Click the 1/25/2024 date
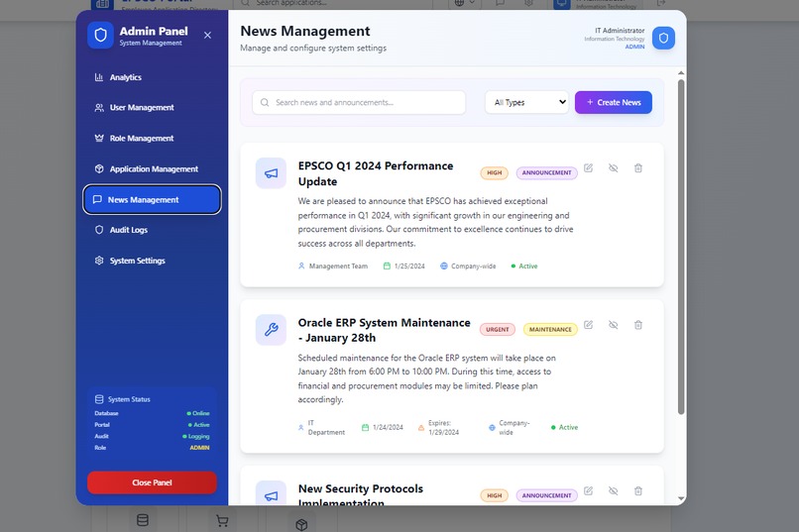 [409, 266]
